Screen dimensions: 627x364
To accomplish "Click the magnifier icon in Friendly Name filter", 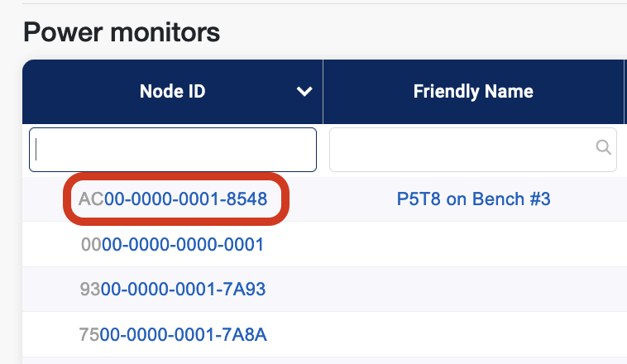I will click(603, 148).
